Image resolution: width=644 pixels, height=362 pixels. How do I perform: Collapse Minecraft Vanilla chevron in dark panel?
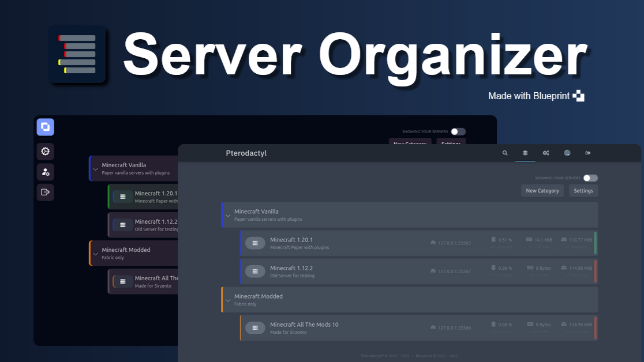pos(96,168)
